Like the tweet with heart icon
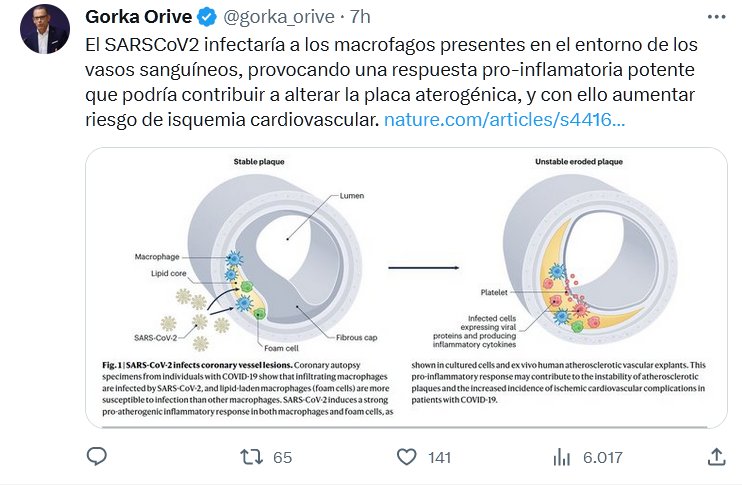The image size is (742, 492). pos(406,457)
